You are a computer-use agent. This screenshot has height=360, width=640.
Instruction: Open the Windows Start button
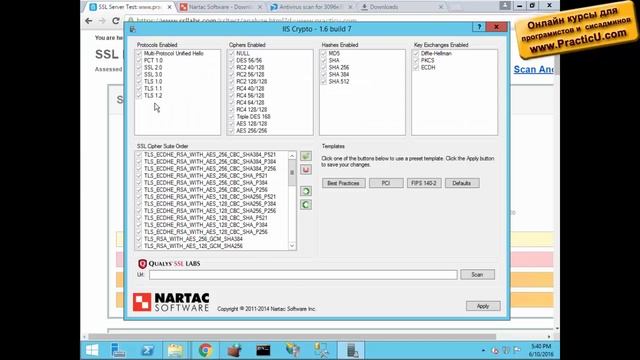pos(92,350)
